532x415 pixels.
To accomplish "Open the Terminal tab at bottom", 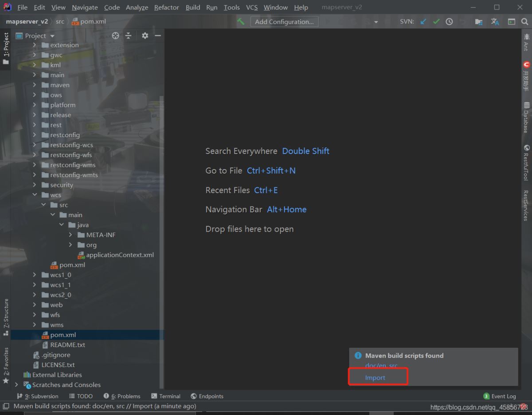I will pyautogui.click(x=166, y=396).
